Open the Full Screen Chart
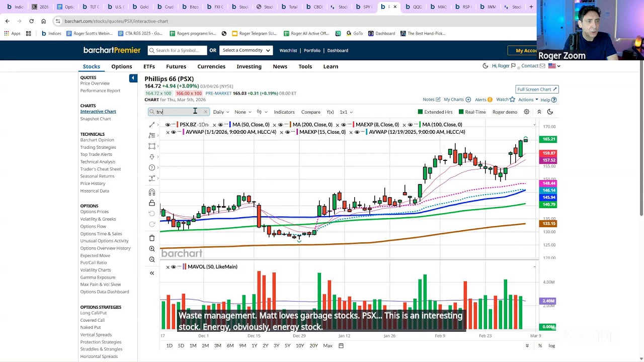 (x=537, y=89)
